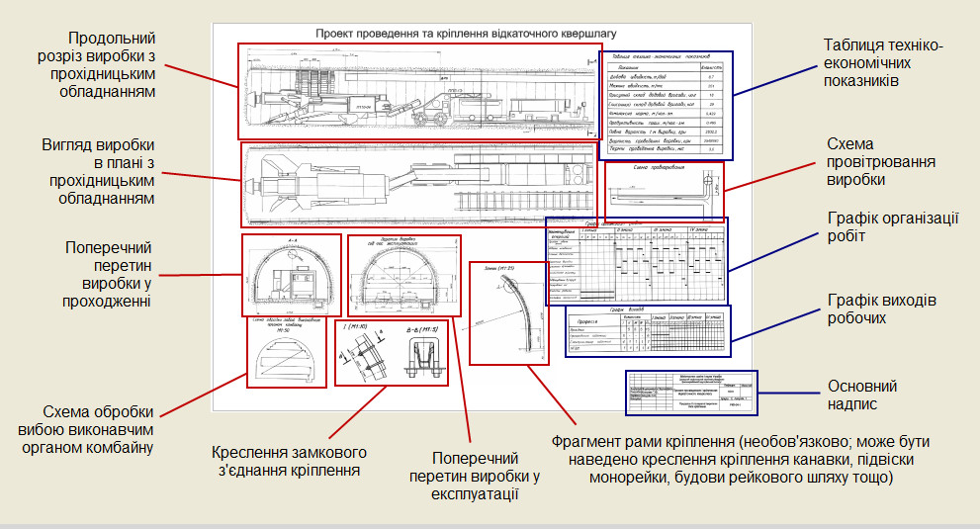This screenshot has width=980, height=529.
Task: Click the face processing scheme drawing
Action: coord(288,350)
